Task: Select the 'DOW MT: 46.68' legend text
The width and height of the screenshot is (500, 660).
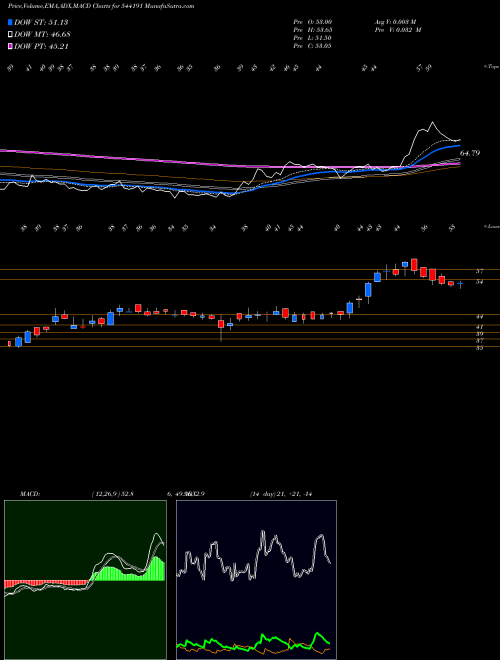Action: click(x=42, y=35)
